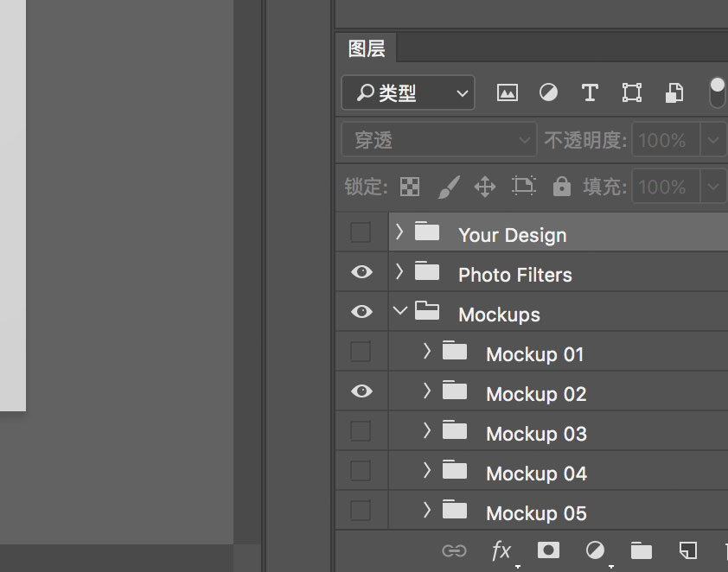Filter for smart object layers
This screenshot has height=572, width=728.
click(x=674, y=92)
